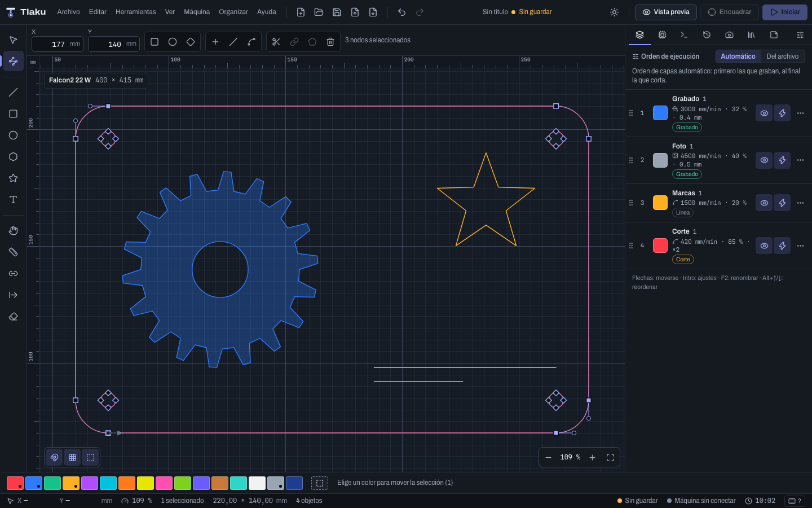The width and height of the screenshot is (812, 508).
Task: Open the camera panel tab
Action: point(729,35)
